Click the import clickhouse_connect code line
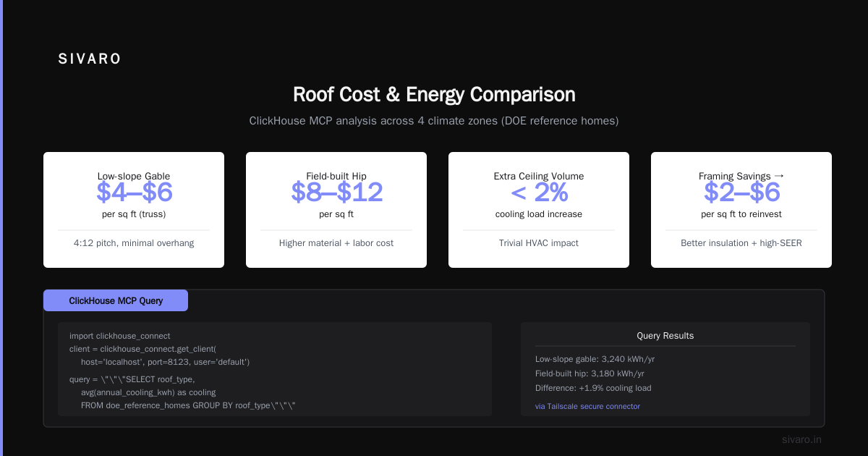This screenshot has width=868, height=456. pyautogui.click(x=120, y=336)
